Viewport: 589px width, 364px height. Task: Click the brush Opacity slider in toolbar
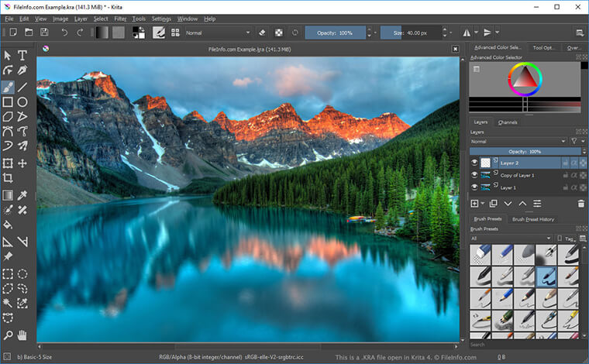tap(335, 33)
